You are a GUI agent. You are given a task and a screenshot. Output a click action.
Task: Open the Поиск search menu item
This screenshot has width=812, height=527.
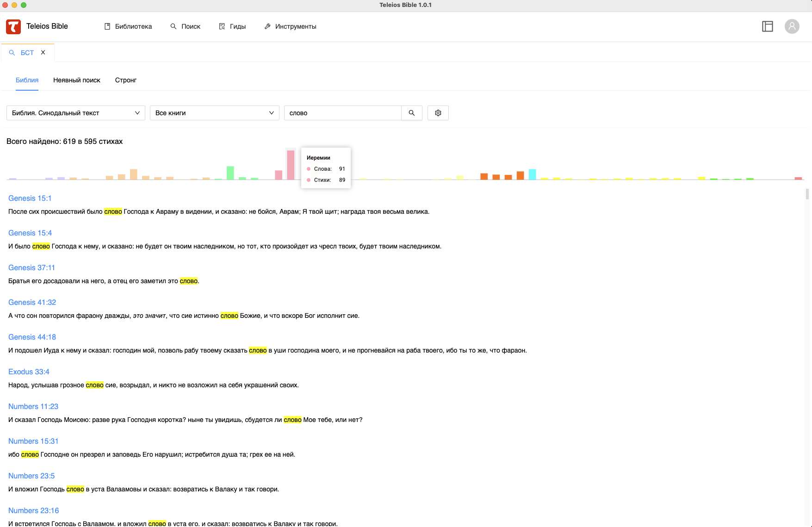185,26
